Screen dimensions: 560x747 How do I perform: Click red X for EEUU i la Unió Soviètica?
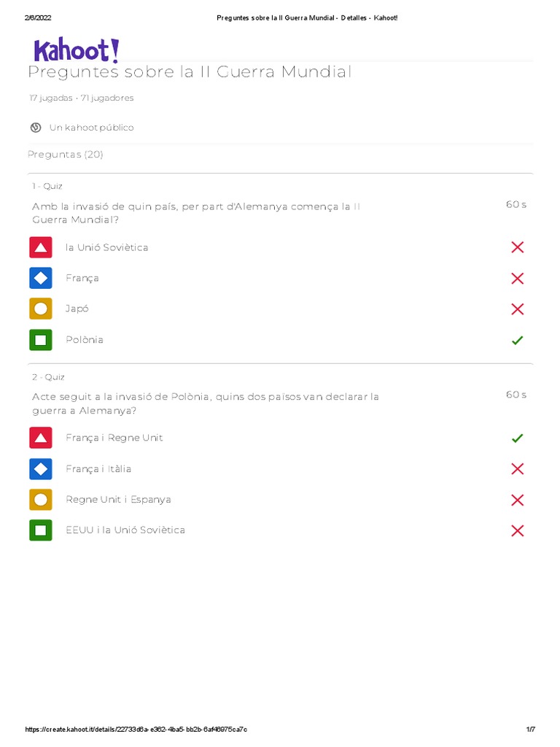(x=517, y=530)
